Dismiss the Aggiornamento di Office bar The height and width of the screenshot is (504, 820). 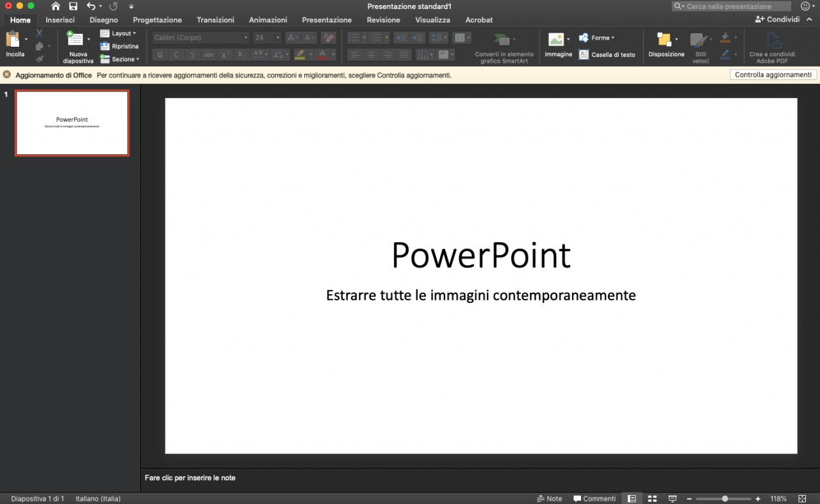pos(6,75)
